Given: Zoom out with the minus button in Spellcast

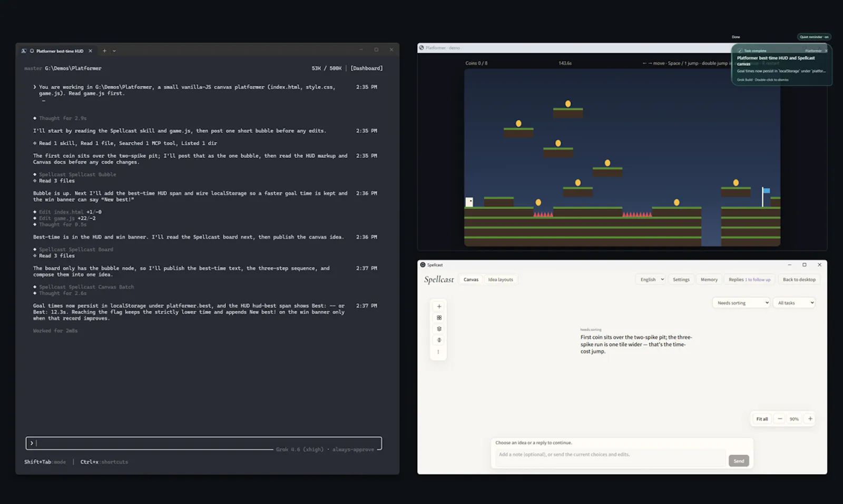Looking at the screenshot, I should tap(780, 419).
